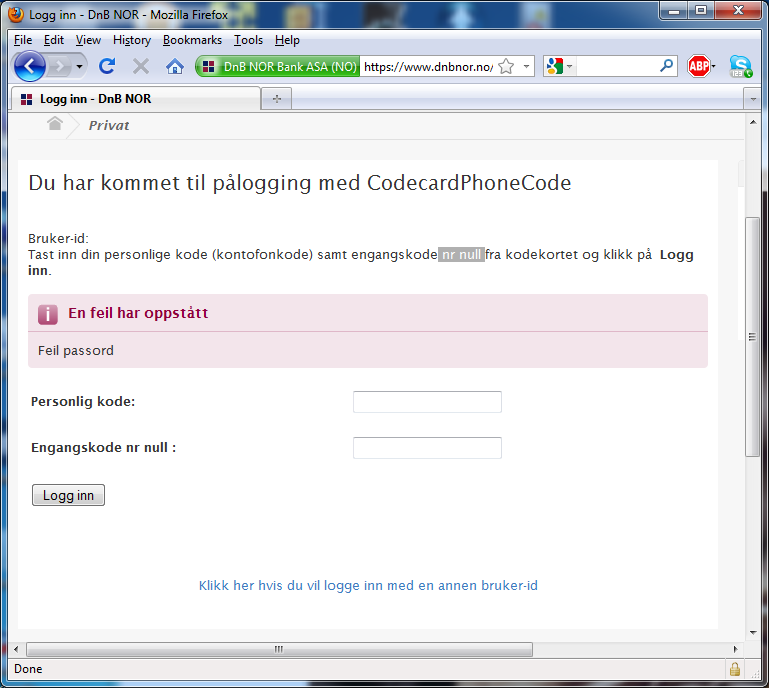Open the Bookmarks menu
769x688 pixels.
[192, 40]
